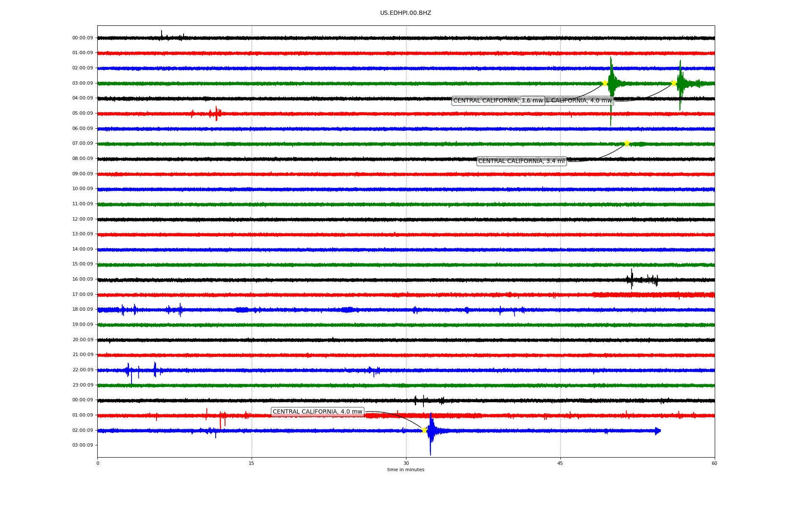Screen dimensions: 812x508
Task: Click the red burst on the 05:00:09 trace
Action: [216, 113]
